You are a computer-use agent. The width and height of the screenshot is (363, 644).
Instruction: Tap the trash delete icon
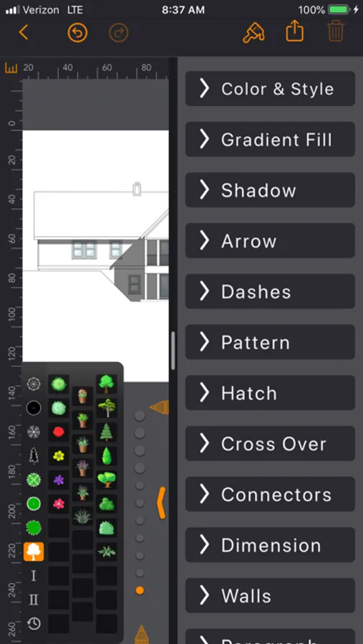(x=336, y=32)
